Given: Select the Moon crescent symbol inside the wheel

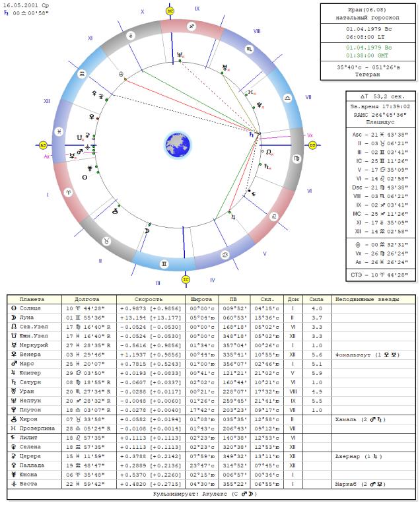Looking at the screenshot, I should tap(147, 230).
